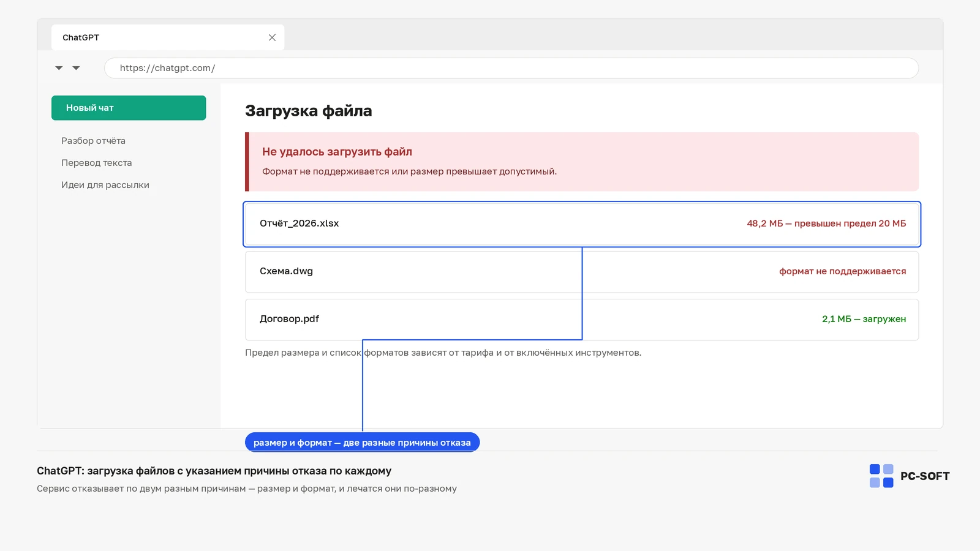Click the alert text starting Формат не поддерживается
This screenshot has width=980, height=551.
(x=410, y=171)
